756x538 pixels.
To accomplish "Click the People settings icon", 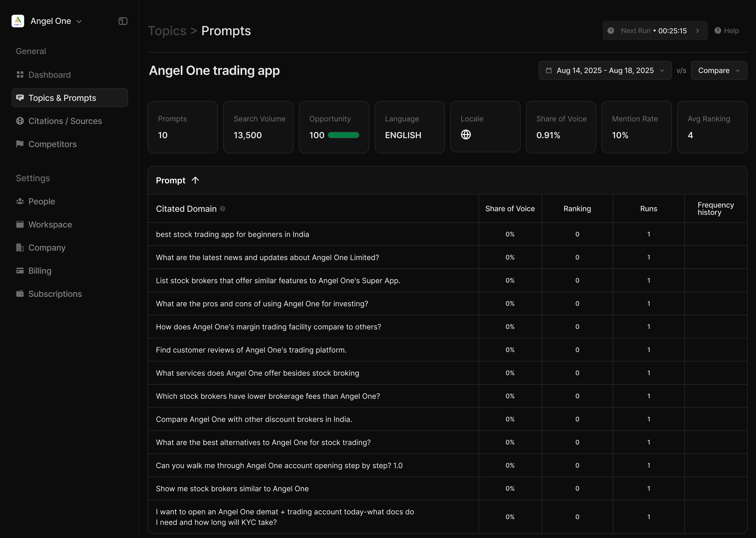I will (20, 201).
